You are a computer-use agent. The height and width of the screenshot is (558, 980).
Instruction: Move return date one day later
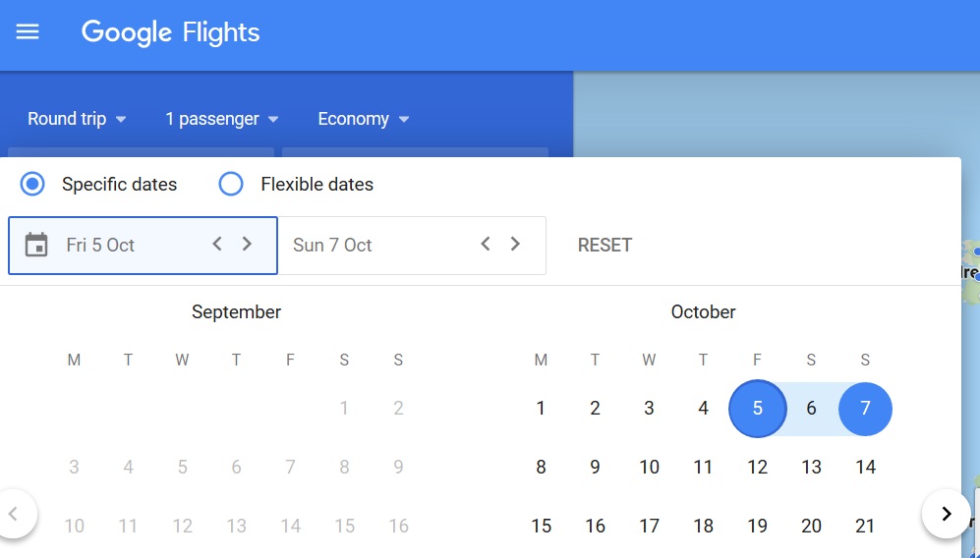pos(515,244)
